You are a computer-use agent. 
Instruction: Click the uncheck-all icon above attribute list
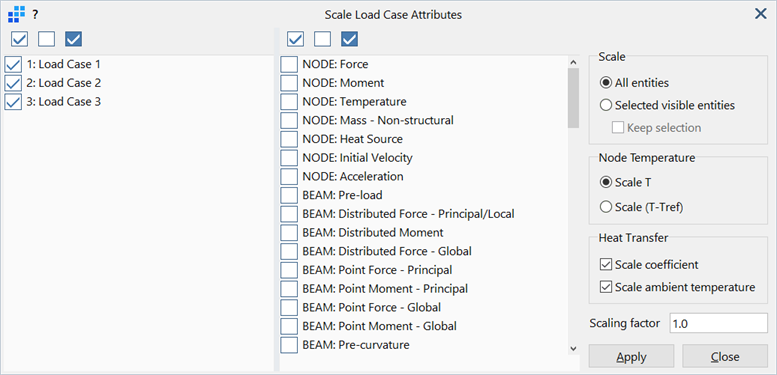[x=323, y=39]
